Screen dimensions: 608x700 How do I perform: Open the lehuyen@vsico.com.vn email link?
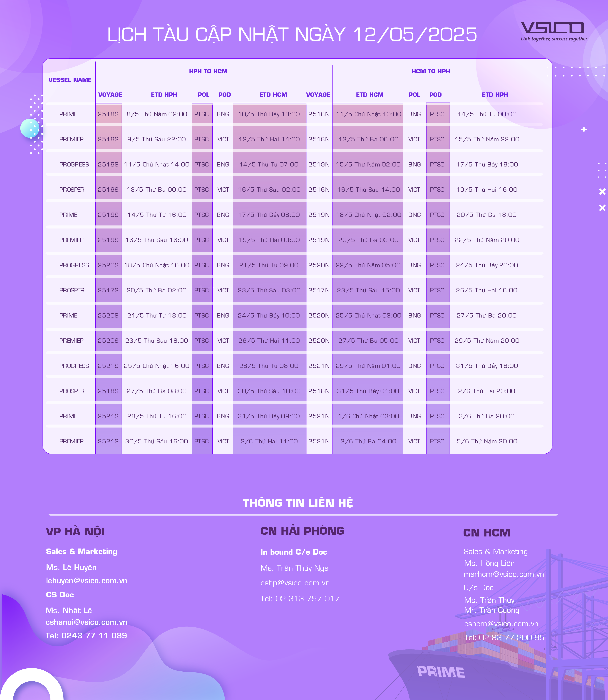point(87,581)
